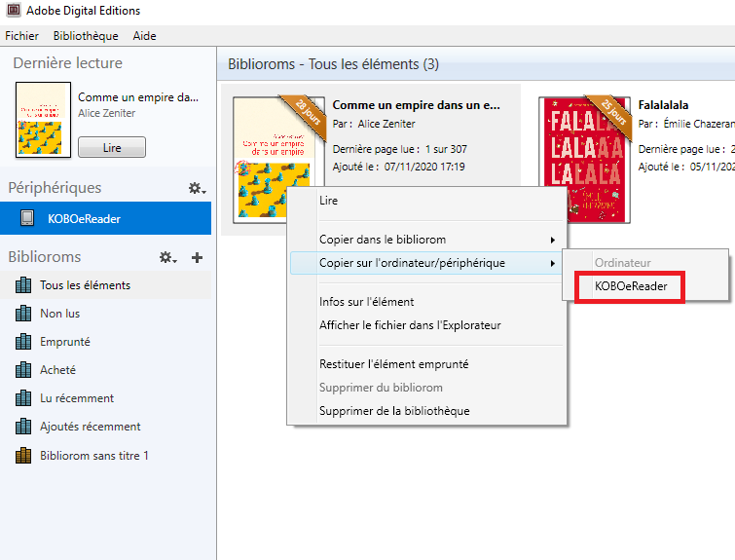Image resolution: width=735 pixels, height=560 pixels.
Task: Expand arrow for Copier sur l'ordinateur/périphérique
Action: click(553, 264)
